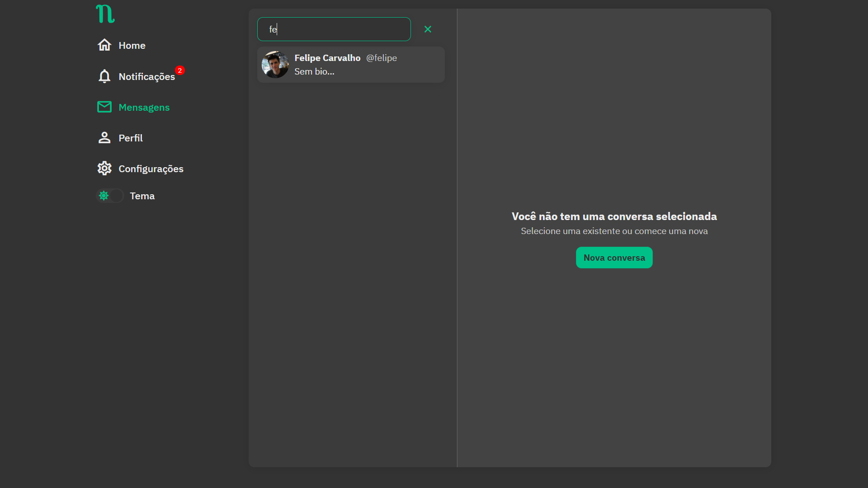Open the Home menu item
The height and width of the screenshot is (488, 868).
coord(132,46)
